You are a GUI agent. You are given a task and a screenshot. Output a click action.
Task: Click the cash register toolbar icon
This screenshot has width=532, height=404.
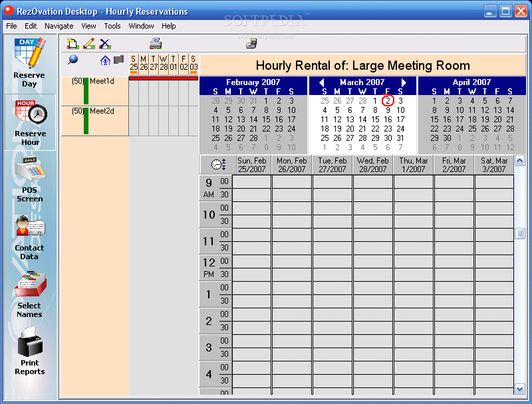[251, 44]
